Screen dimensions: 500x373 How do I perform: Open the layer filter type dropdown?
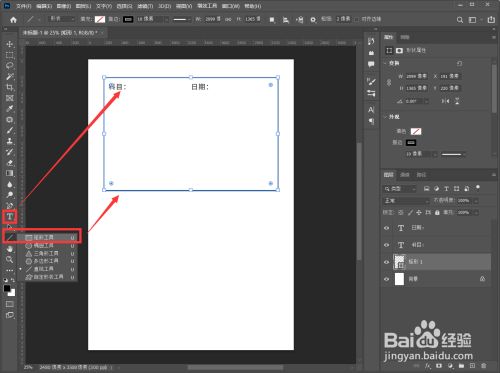(x=400, y=189)
